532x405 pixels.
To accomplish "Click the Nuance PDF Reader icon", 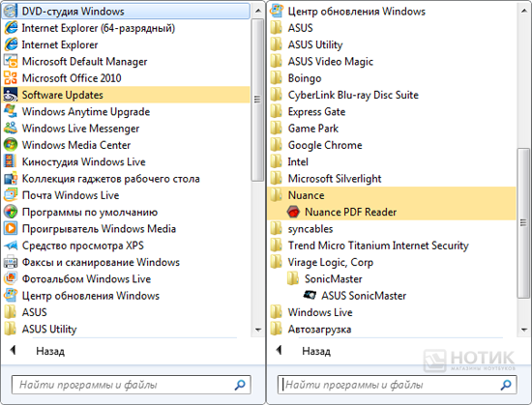I will (293, 212).
